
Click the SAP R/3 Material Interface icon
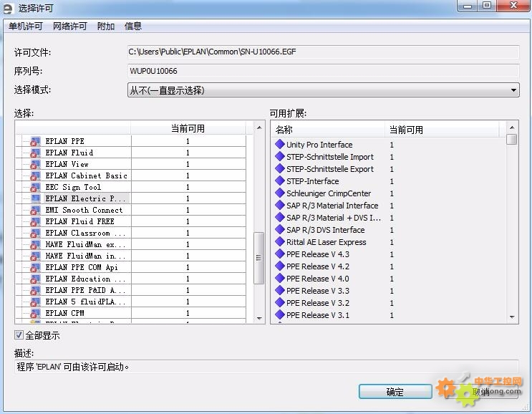click(279, 206)
